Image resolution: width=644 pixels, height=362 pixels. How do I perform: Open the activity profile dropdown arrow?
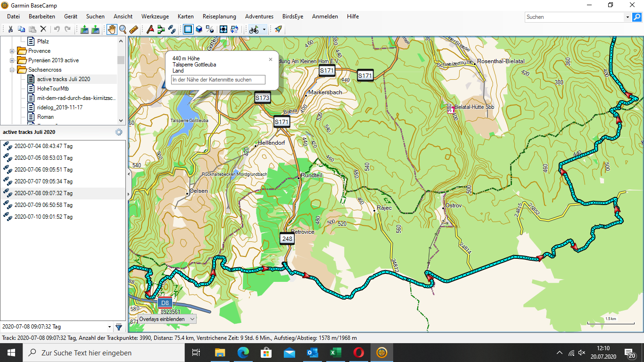(264, 29)
